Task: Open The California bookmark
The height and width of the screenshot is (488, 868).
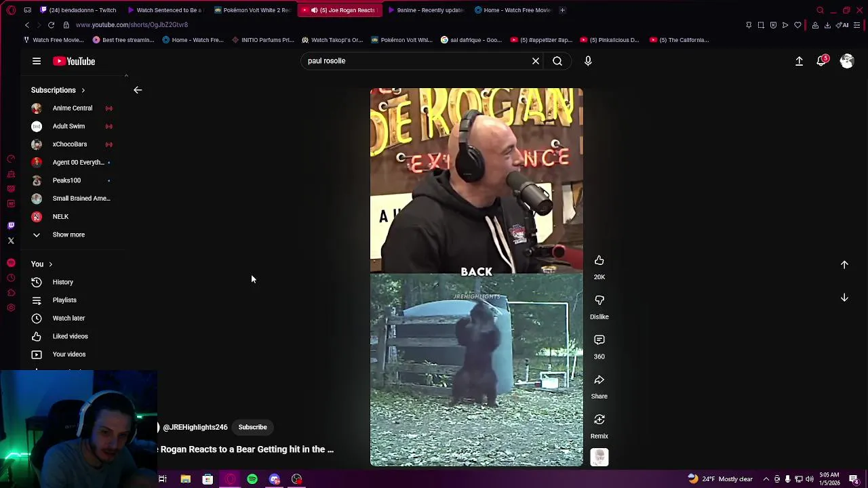Action: [x=679, y=40]
